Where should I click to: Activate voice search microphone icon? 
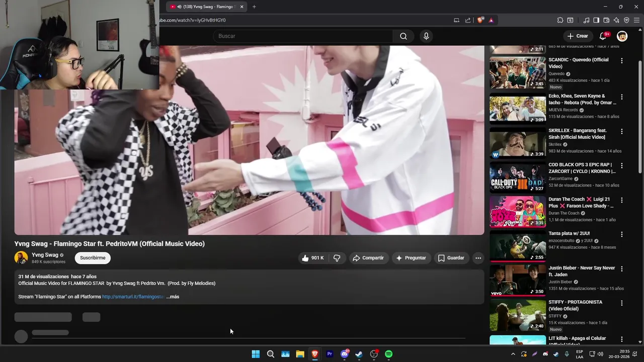[426, 36]
